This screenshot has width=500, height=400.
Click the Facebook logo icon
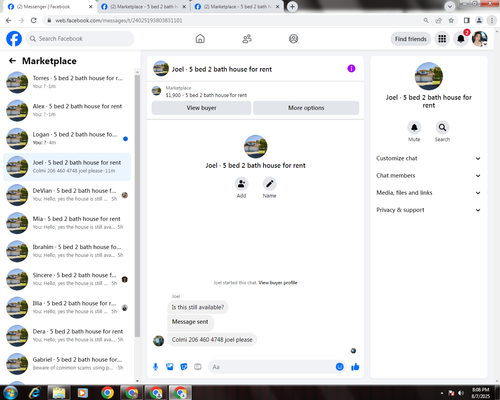pos(14,39)
